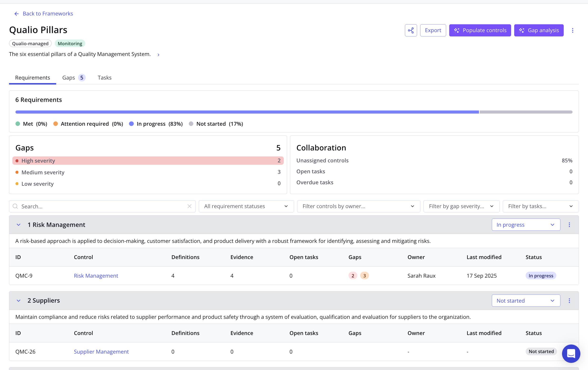The height and width of the screenshot is (370, 588).
Task: Expand the framework description chevron
Action: tap(159, 55)
